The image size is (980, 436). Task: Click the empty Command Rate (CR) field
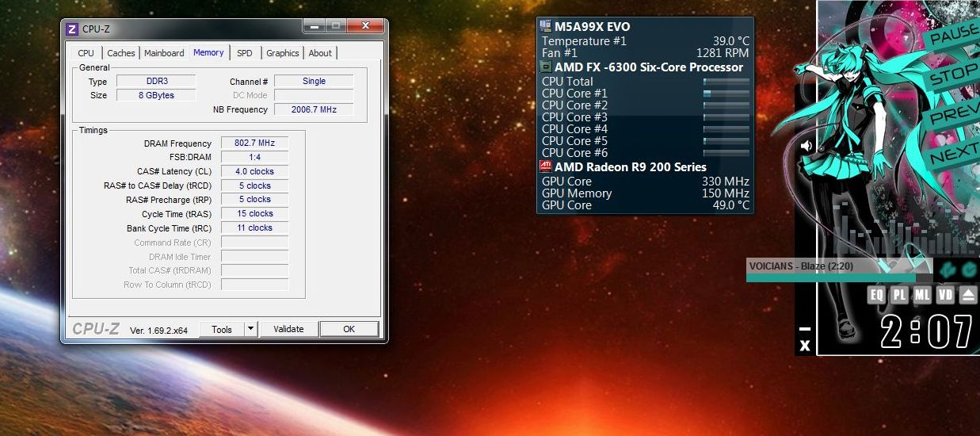tap(254, 243)
